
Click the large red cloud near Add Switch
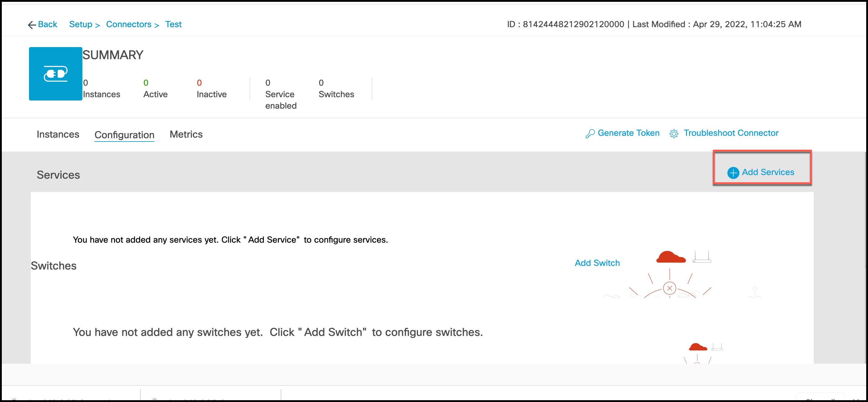[x=670, y=257]
